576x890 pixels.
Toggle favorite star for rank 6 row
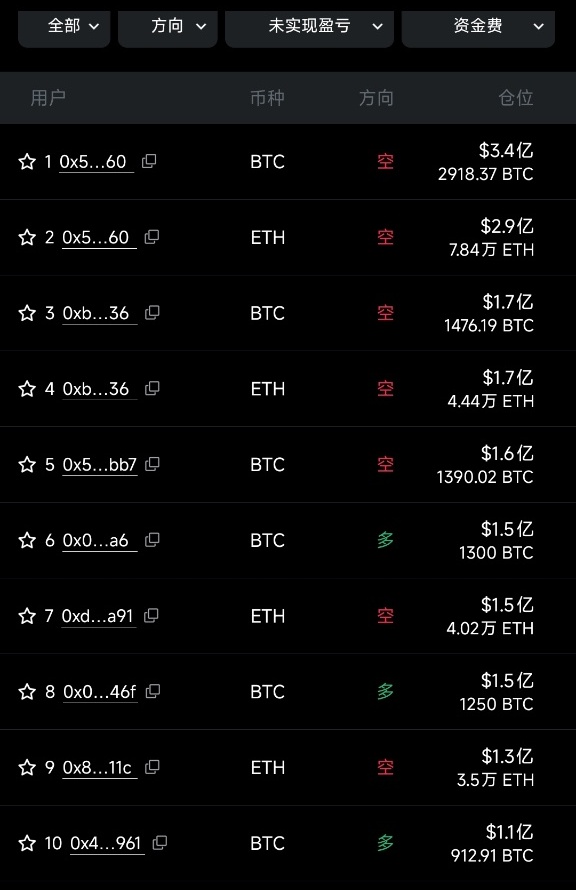27,540
